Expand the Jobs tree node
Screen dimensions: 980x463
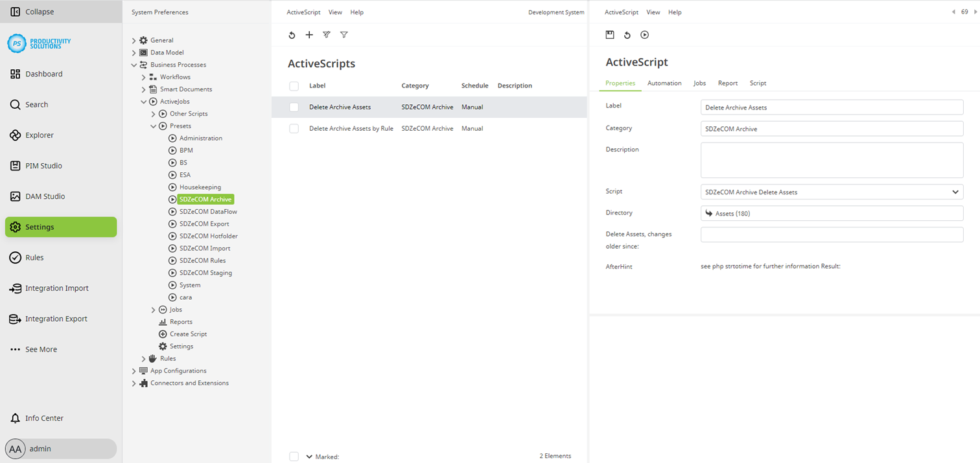click(154, 310)
